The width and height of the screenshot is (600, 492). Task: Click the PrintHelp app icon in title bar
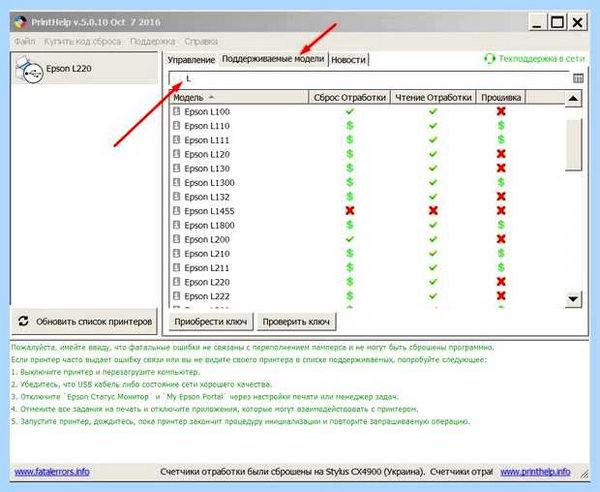[x=21, y=22]
